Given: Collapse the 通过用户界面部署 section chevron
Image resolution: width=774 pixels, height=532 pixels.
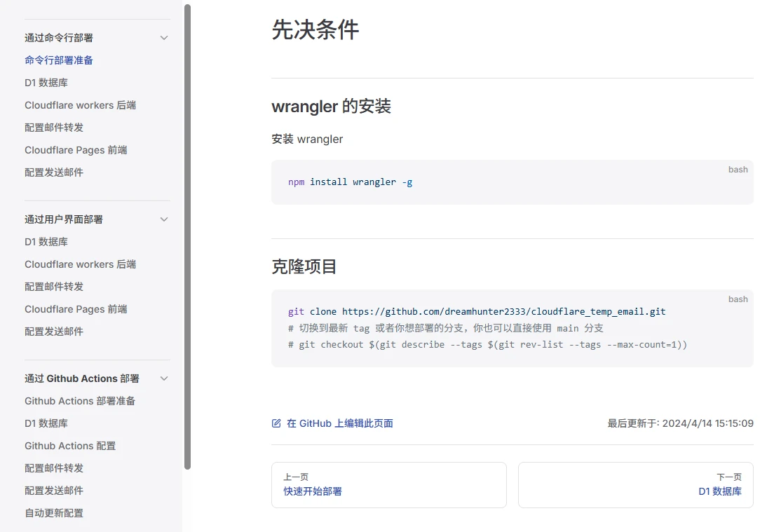Looking at the screenshot, I should 164,219.
